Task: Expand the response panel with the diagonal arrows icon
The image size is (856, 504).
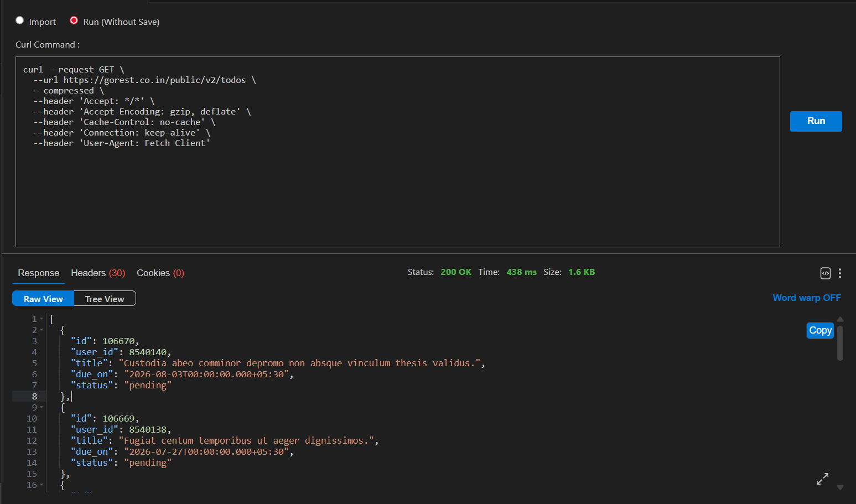Action: (822, 479)
